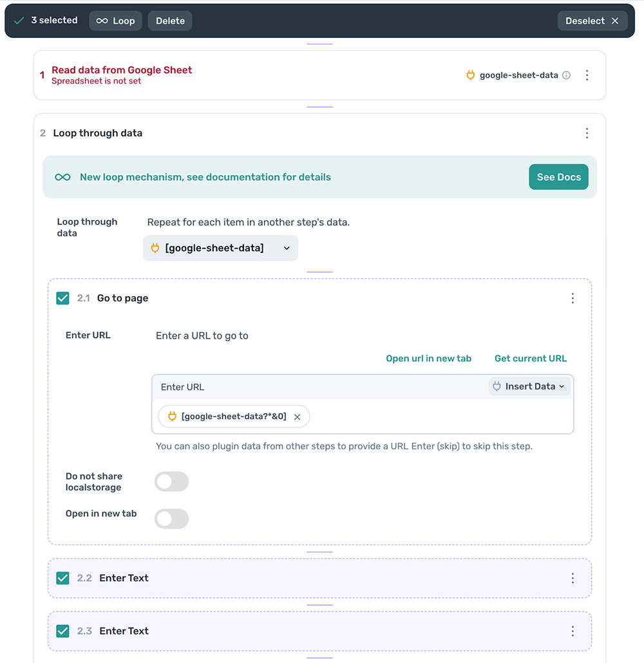Open the kebab menu on Go to page

click(573, 298)
